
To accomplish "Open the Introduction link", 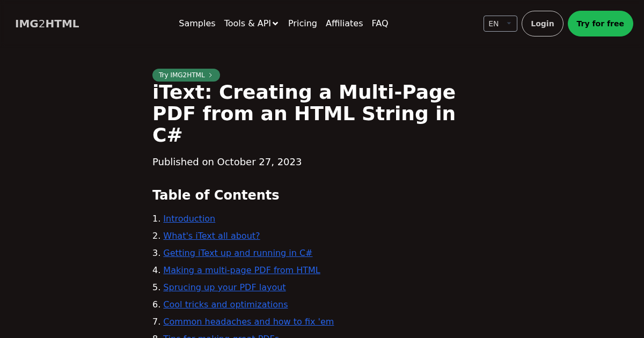I will point(189,218).
